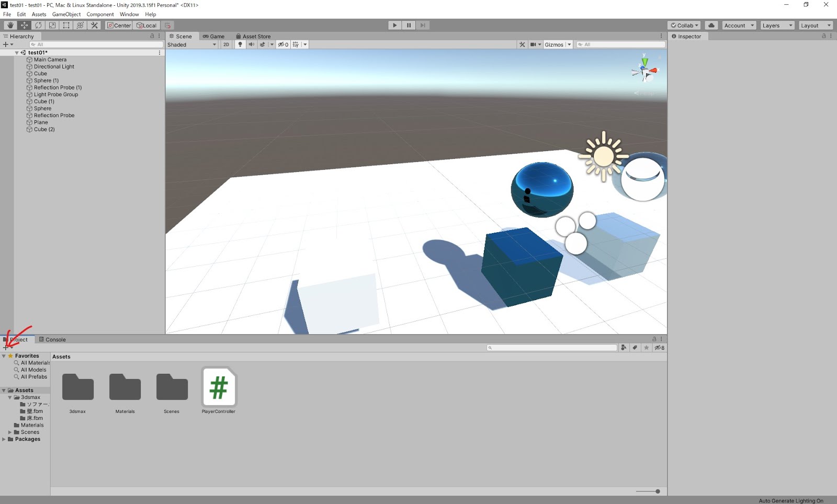This screenshot has height=504, width=837.
Task: Select the Transform tool
Action: tap(80, 25)
